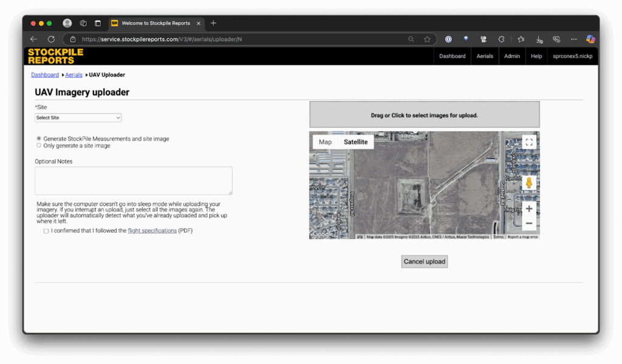Bookmark page with the star icon
The width and height of the screenshot is (622, 364).
(427, 39)
